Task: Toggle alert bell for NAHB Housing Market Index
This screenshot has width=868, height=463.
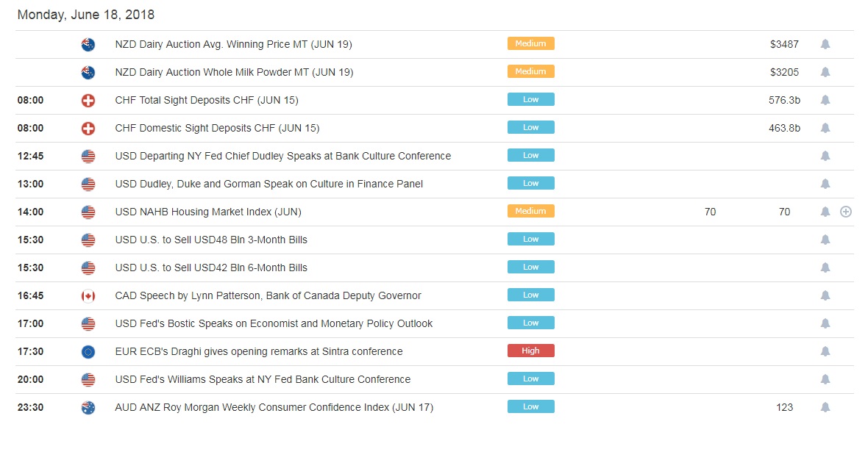Action: click(x=825, y=212)
